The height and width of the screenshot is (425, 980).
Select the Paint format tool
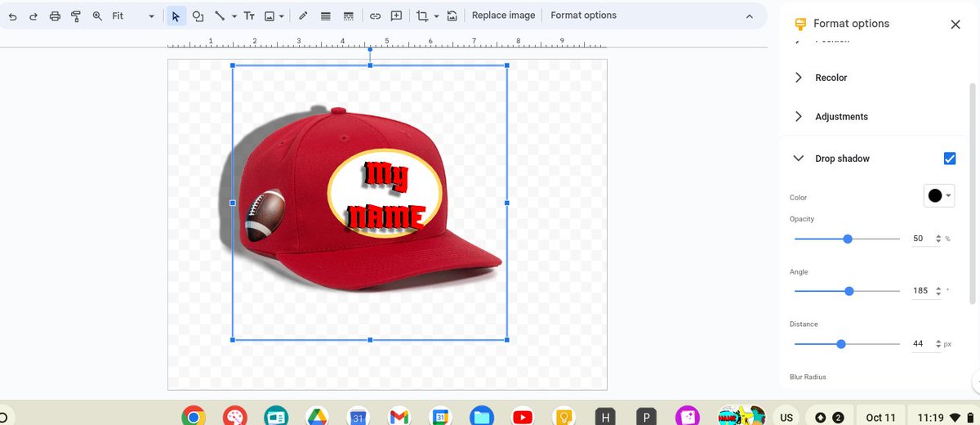tap(76, 16)
